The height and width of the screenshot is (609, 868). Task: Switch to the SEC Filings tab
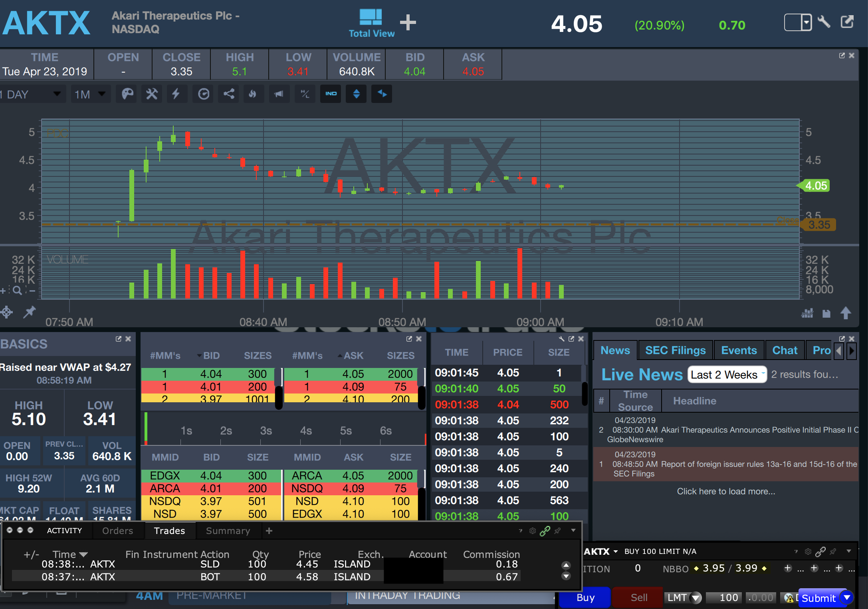(x=675, y=350)
